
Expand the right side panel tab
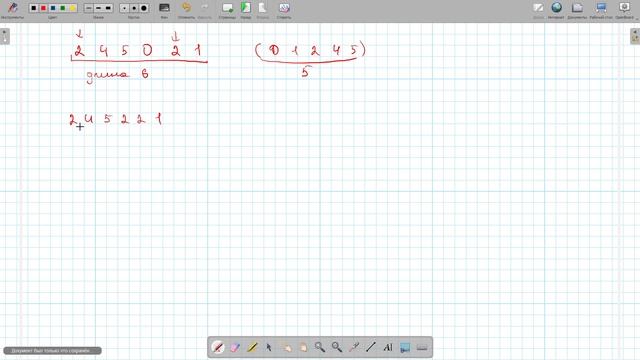tap(635, 36)
